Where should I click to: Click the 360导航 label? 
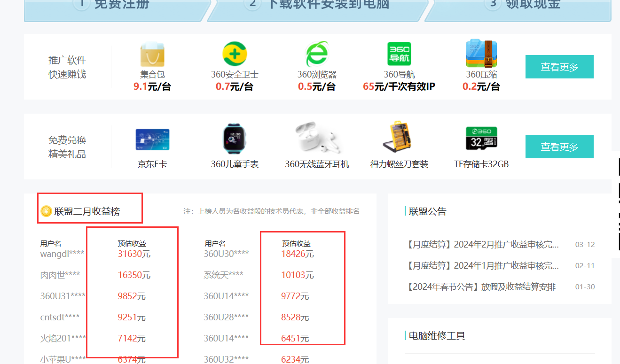pos(399,75)
